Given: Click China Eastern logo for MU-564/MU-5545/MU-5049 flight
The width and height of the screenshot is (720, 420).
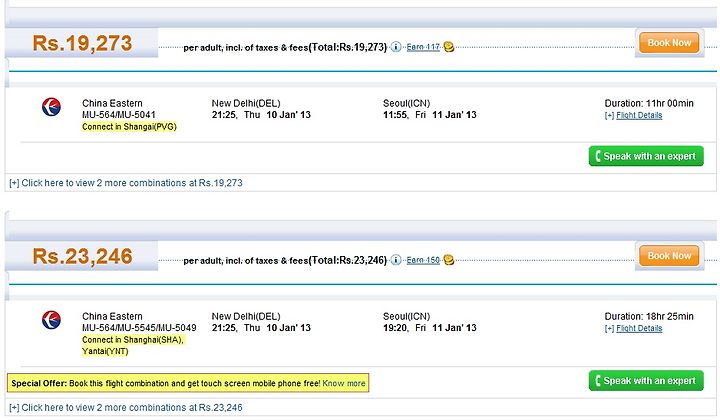Looking at the screenshot, I should (x=51, y=320).
